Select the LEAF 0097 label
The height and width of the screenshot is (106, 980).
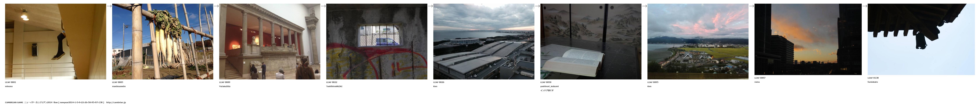760,78
